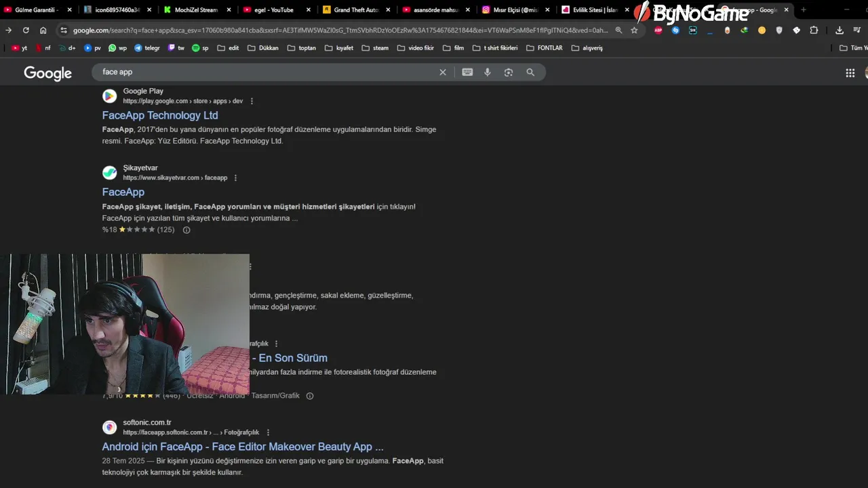Image resolution: width=868 pixels, height=488 pixels.
Task: Open site information icon in address bar
Action: pos(64,30)
